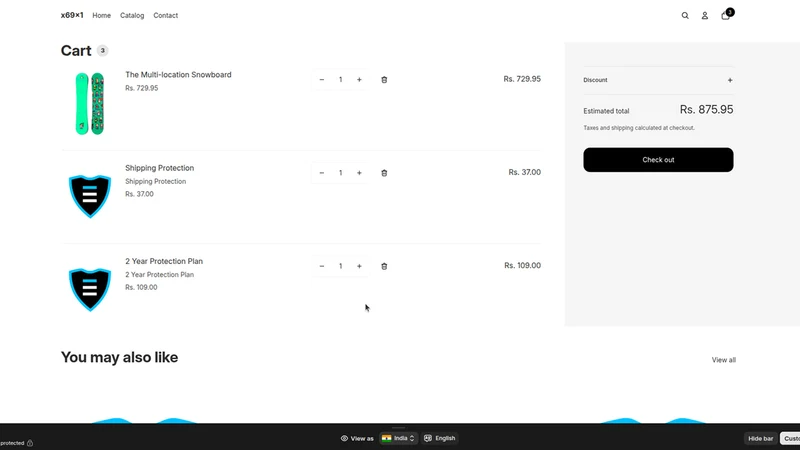This screenshot has width=800, height=450.
Task: Delete Shipping Protection item from cart
Action: pyautogui.click(x=384, y=173)
